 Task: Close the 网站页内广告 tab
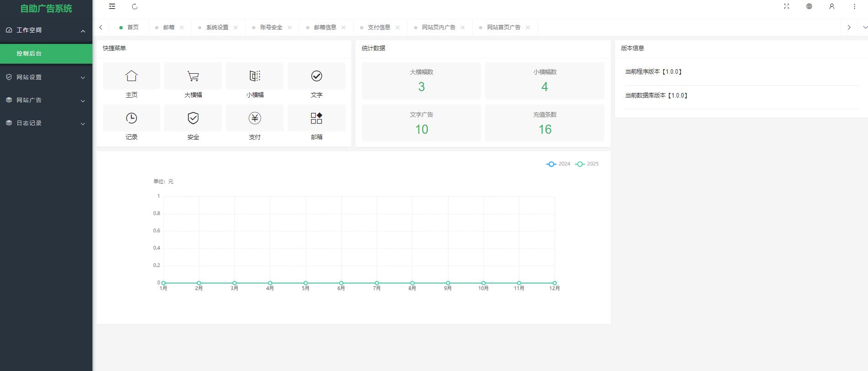(463, 27)
